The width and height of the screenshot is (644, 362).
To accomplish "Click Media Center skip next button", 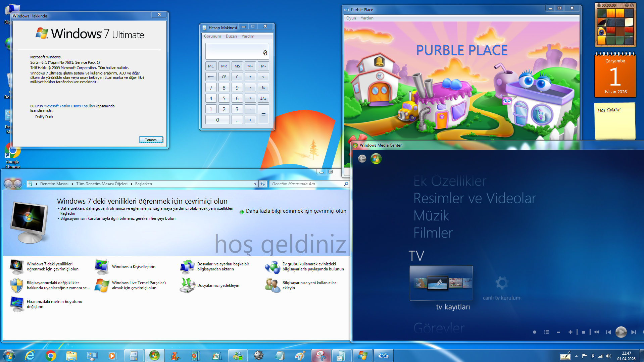I will pos(633,332).
